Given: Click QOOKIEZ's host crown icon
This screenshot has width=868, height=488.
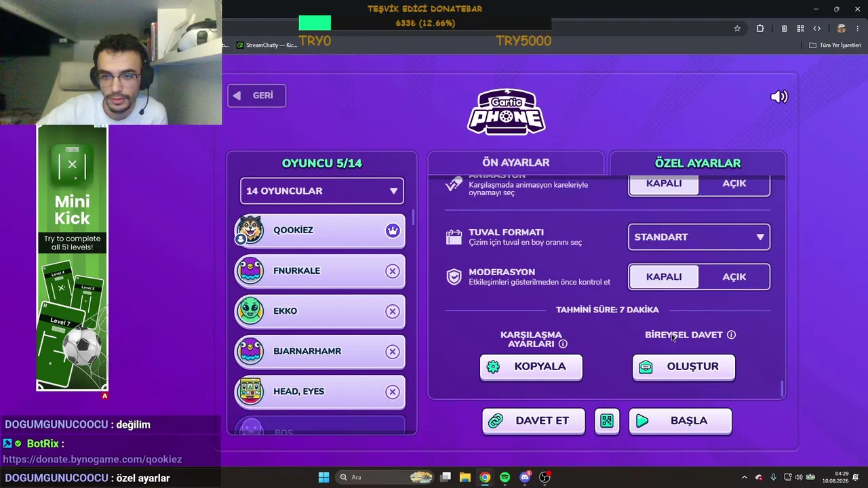Looking at the screenshot, I should coord(393,230).
